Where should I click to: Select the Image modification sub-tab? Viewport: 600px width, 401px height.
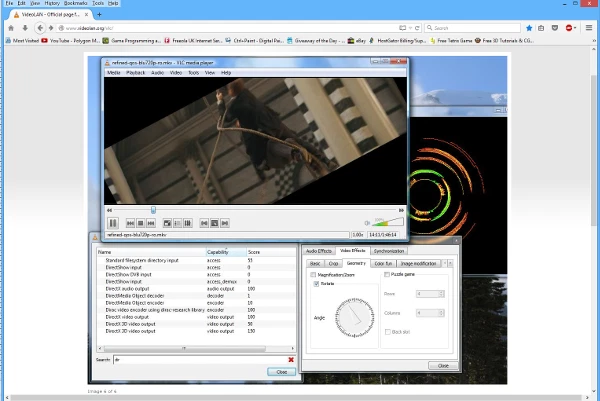(418, 263)
